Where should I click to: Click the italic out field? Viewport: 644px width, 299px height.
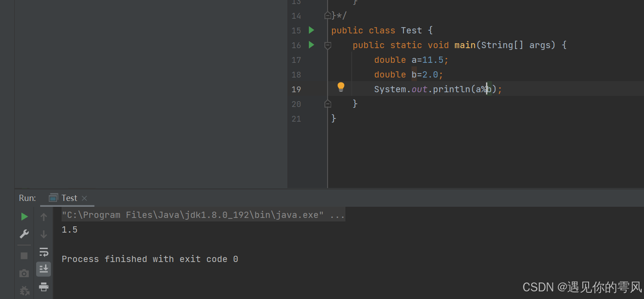(420, 90)
